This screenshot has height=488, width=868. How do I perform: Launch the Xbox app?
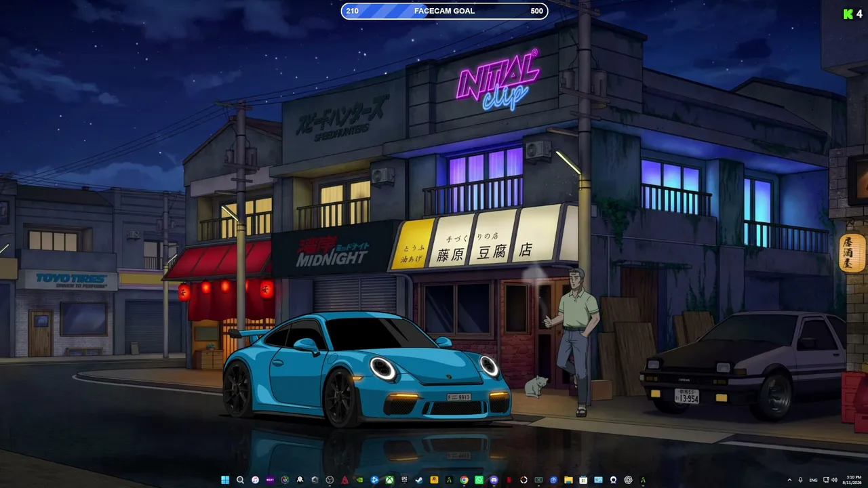pyautogui.click(x=389, y=480)
